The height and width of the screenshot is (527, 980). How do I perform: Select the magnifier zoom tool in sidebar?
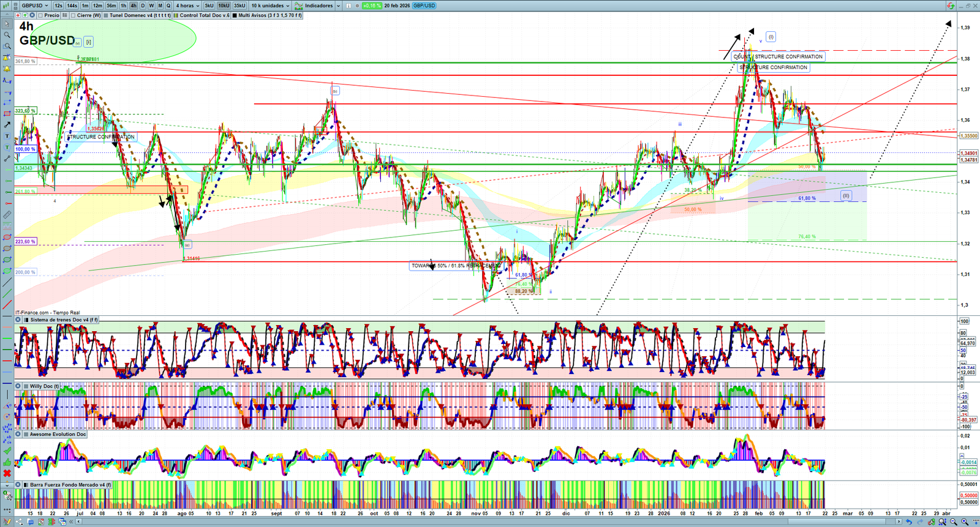[x=7, y=35]
